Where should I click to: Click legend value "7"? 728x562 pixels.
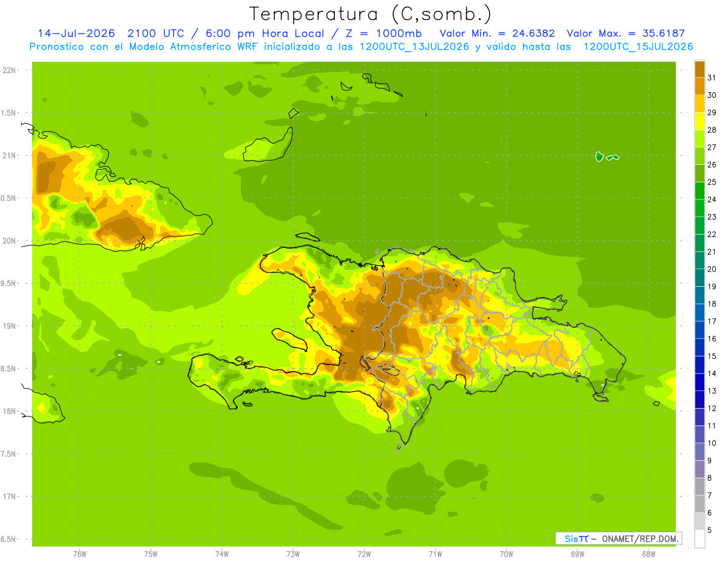tap(710, 495)
